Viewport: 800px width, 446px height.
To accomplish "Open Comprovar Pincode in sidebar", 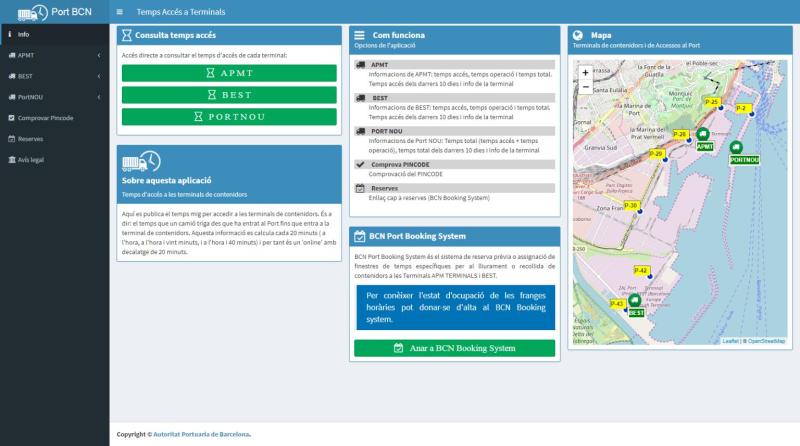I will 55,118.
